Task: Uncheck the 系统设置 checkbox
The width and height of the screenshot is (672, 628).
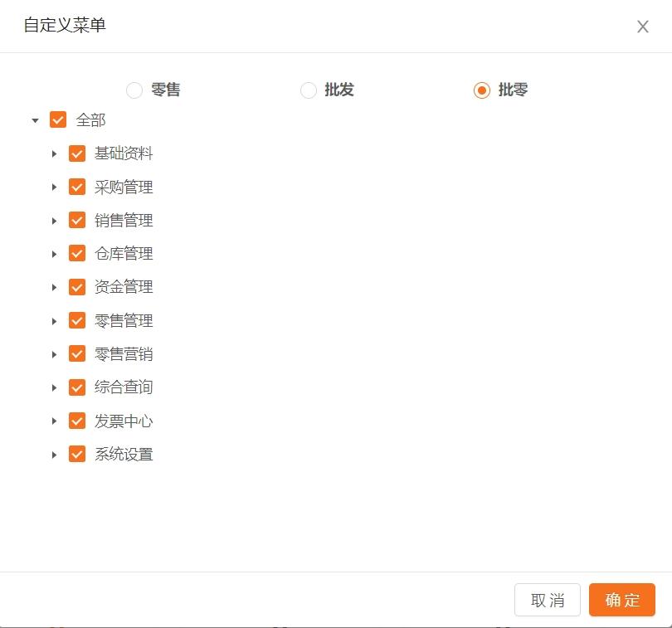Action: pos(77,454)
